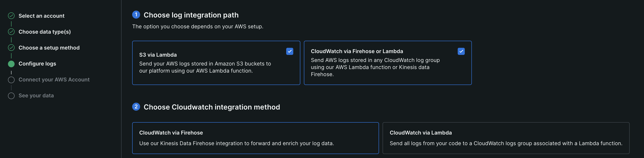Uncheck the S3 via Lambda checkbox

(290, 51)
